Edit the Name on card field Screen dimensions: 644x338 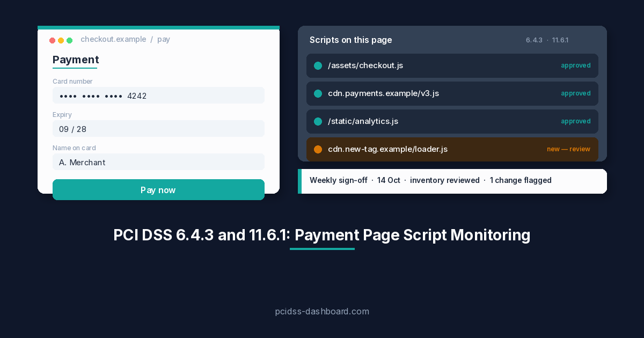coord(158,162)
